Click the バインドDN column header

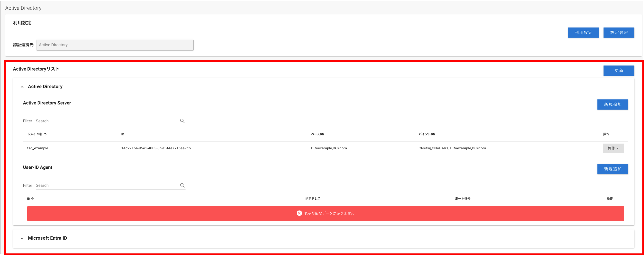point(426,134)
